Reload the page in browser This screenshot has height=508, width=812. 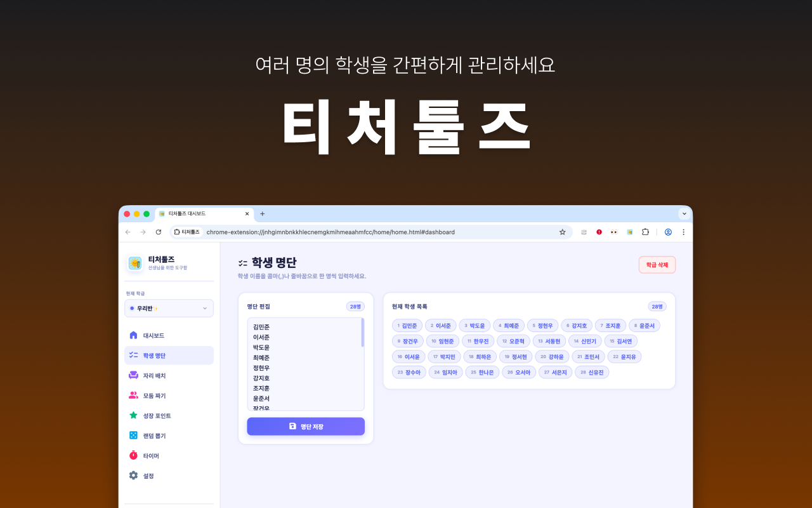pos(159,232)
